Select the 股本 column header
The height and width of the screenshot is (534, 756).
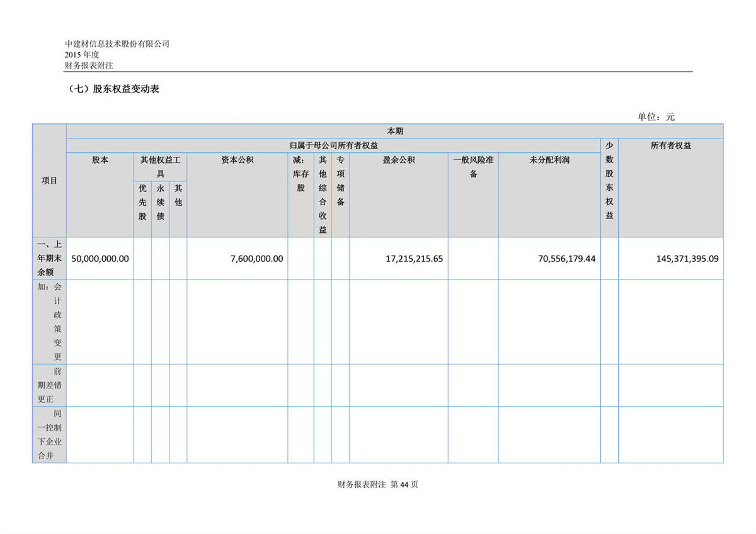100,160
